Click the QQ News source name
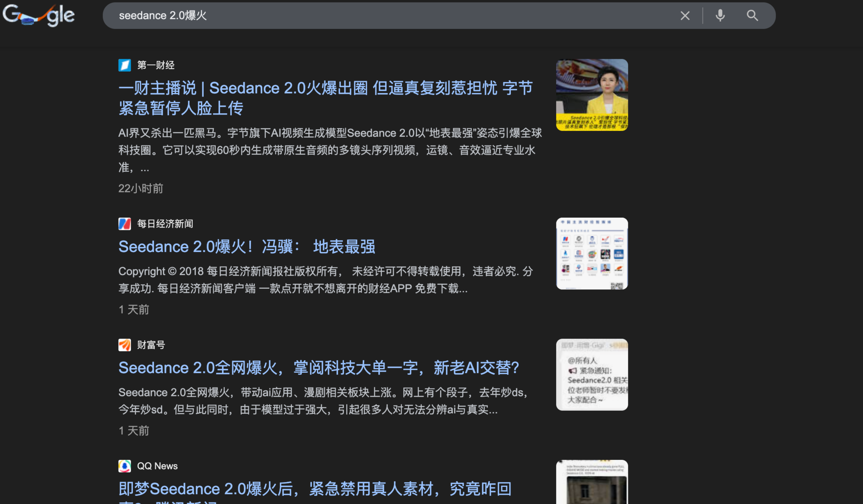 coord(157,466)
